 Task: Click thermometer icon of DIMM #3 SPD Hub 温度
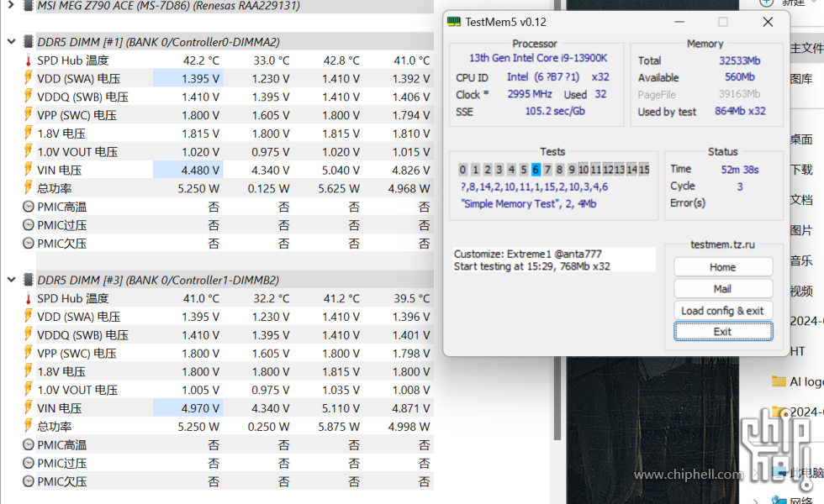pos(29,298)
